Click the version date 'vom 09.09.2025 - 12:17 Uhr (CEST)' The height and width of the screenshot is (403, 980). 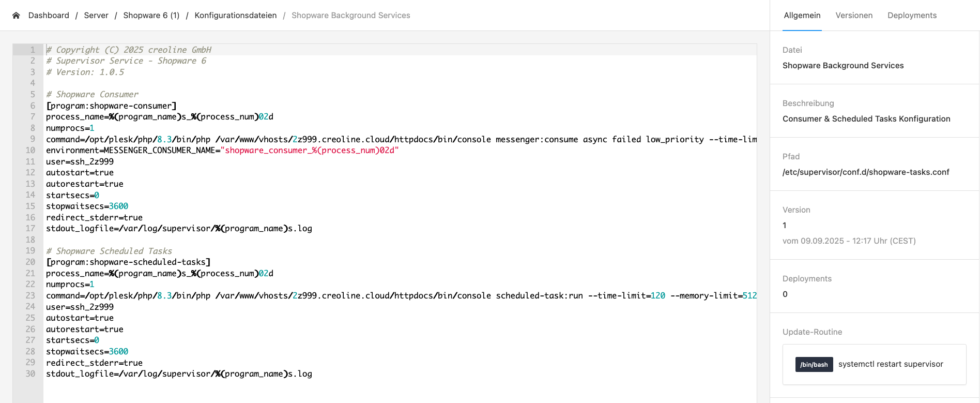click(849, 241)
